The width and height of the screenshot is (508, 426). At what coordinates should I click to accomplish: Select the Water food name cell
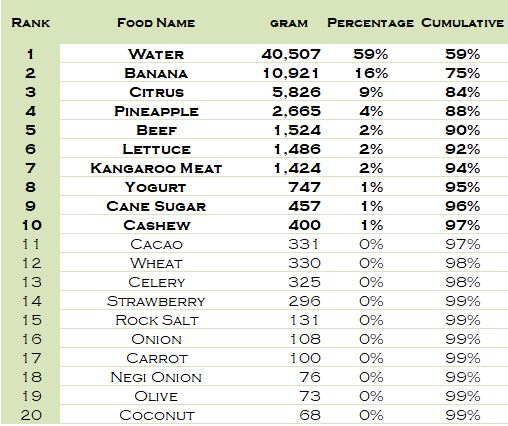(156, 54)
